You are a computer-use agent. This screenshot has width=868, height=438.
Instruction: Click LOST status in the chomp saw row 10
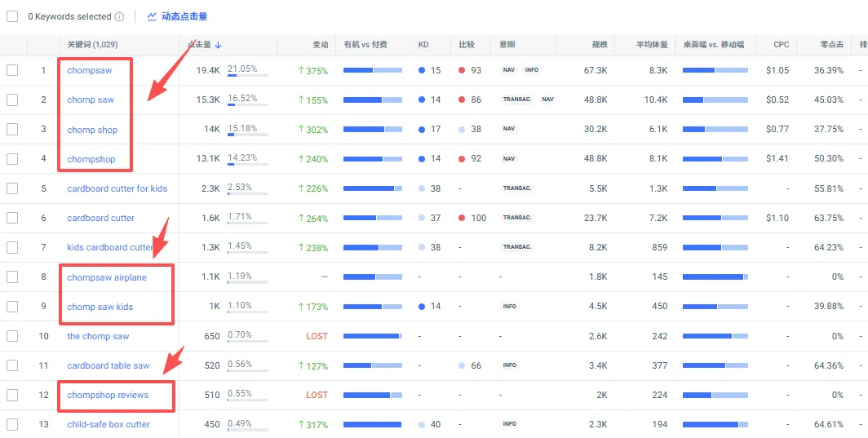(317, 336)
